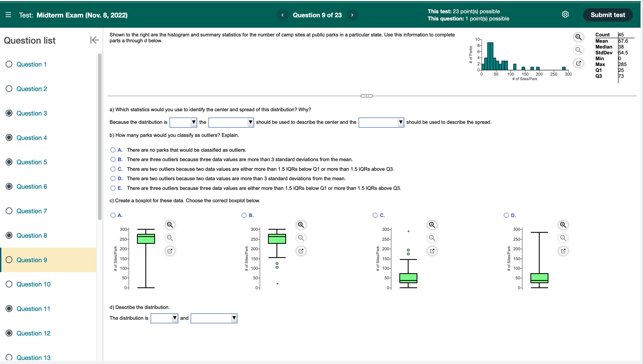Viewport: 643px width, 364px height.
Task: Click the Submit test button
Action: [607, 15]
